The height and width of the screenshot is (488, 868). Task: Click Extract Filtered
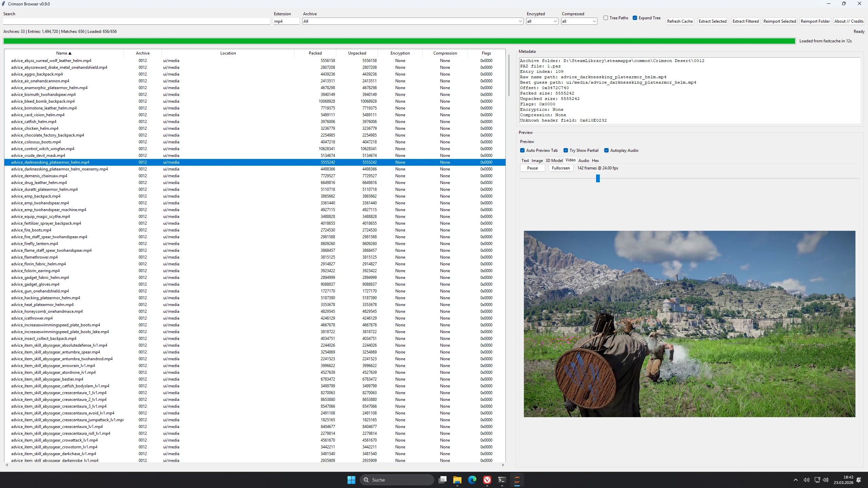tap(746, 21)
